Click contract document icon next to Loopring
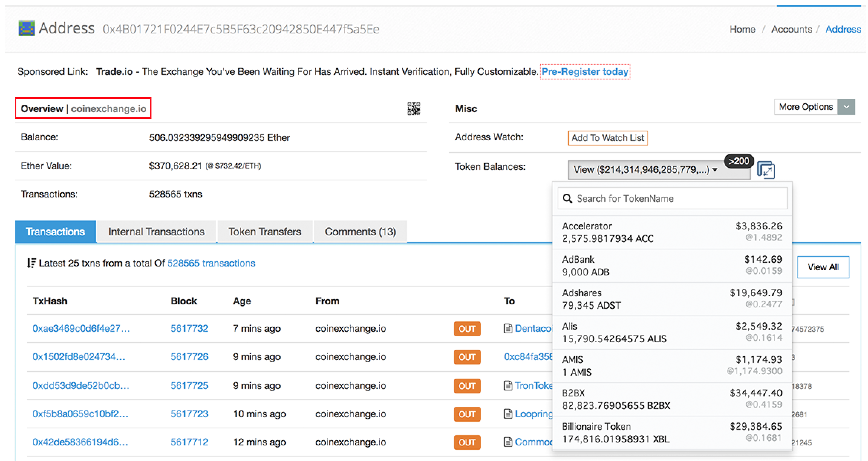Screen dimensions: 868x461 tap(508, 414)
